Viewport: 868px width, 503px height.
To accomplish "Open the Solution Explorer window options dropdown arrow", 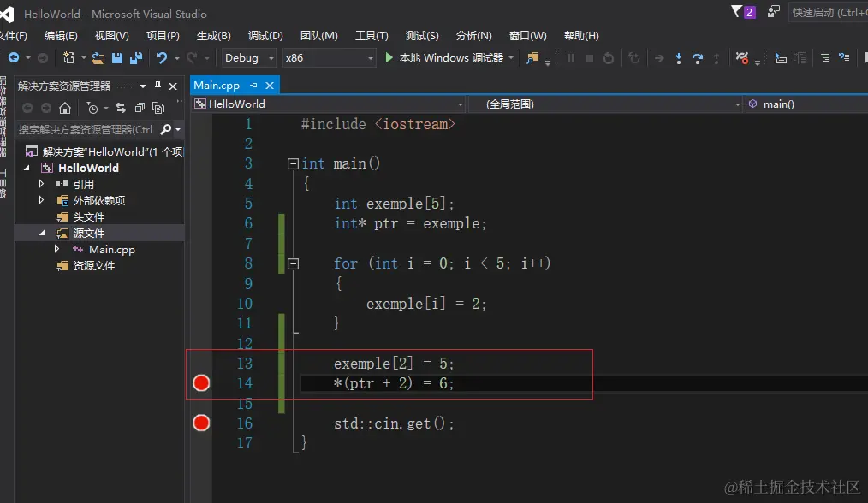I will tap(143, 86).
